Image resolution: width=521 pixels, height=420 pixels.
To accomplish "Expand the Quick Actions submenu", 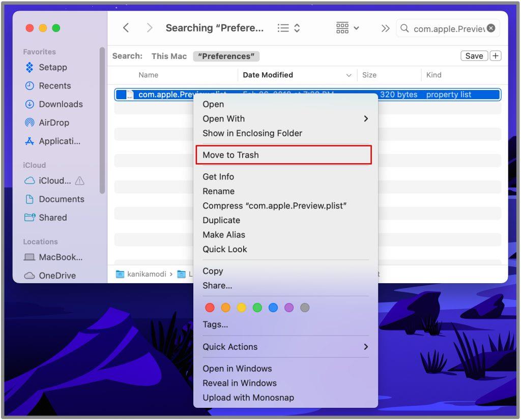I will [x=285, y=347].
